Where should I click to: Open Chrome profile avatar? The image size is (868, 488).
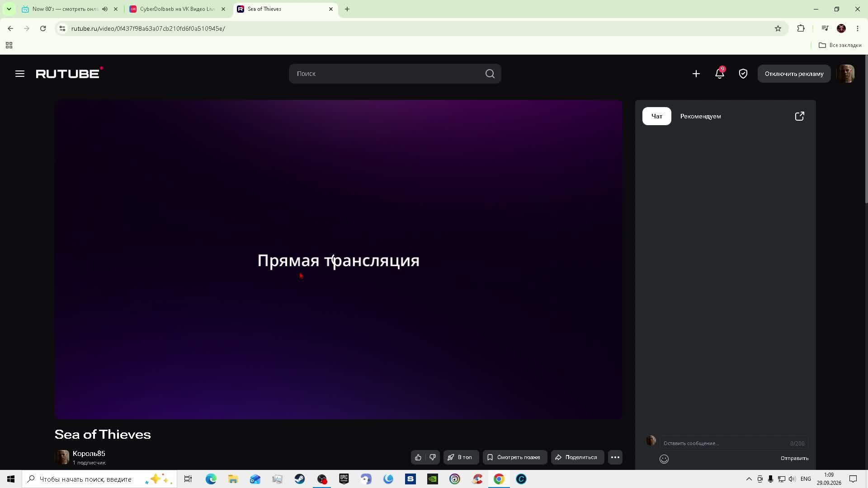point(841,28)
